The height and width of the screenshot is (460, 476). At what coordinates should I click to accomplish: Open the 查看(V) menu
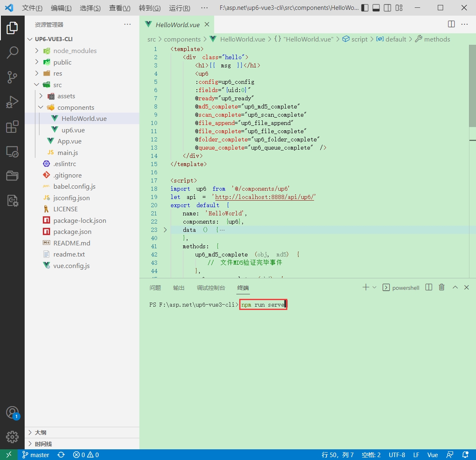point(120,8)
